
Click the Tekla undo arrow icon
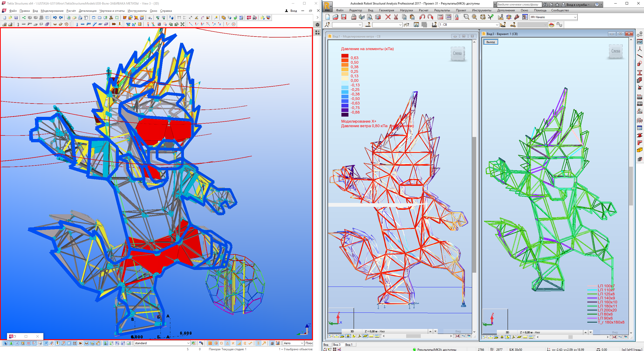point(55,18)
